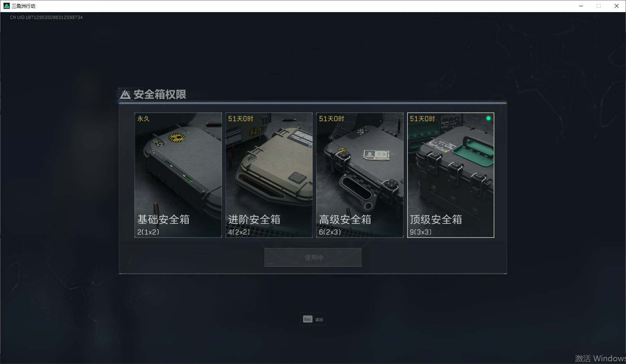This screenshot has width=626, height=364.
Task: Close the 三角洲行动 window
Action: (617, 6)
